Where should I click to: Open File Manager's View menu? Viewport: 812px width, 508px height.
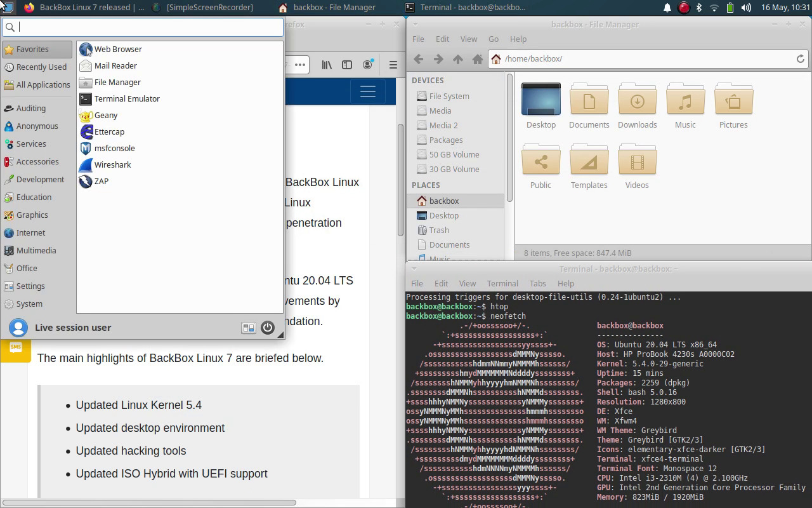[469, 39]
